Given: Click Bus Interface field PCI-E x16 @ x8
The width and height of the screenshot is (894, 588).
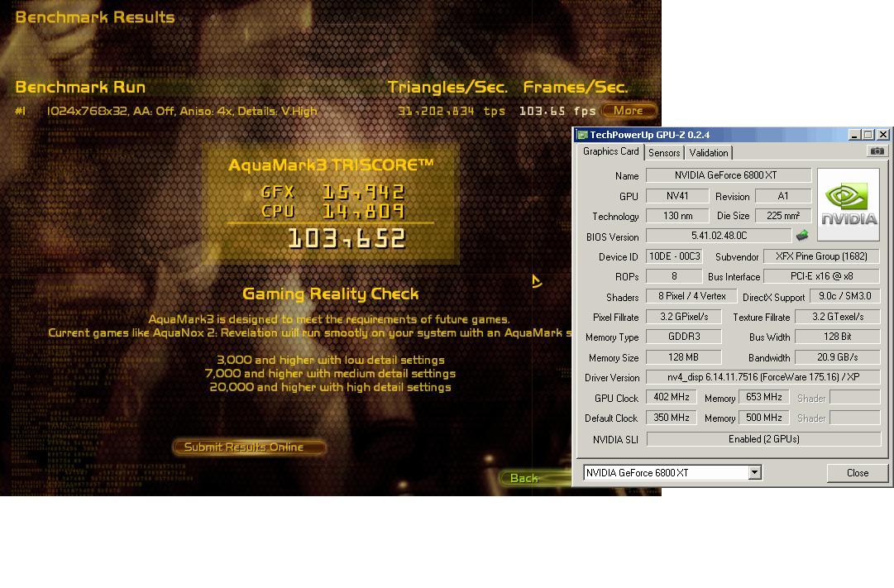Looking at the screenshot, I should coord(821,276).
